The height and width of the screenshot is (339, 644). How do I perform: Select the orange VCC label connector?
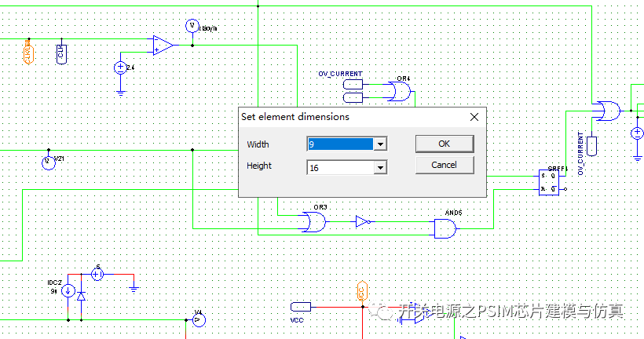click(362, 291)
